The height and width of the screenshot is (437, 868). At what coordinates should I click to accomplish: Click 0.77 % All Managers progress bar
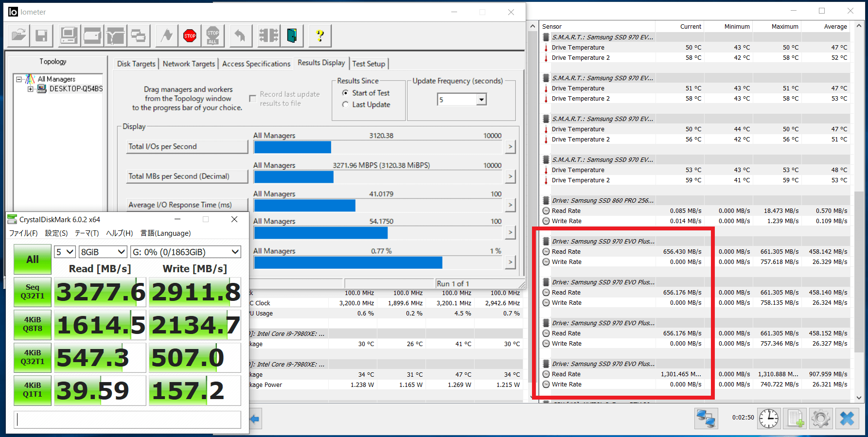pos(378,262)
